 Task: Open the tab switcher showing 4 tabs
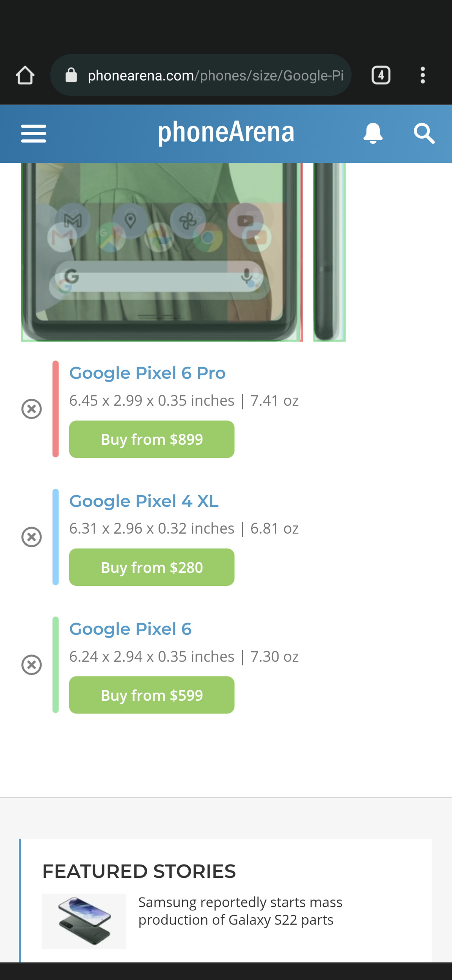click(381, 75)
